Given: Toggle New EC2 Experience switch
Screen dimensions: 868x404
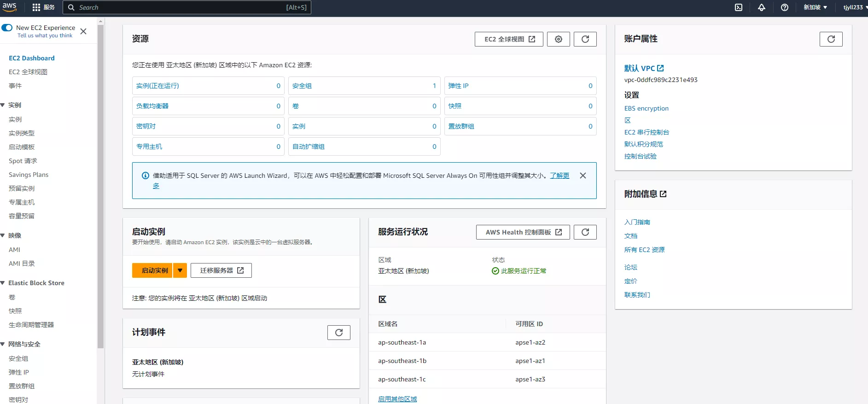Looking at the screenshot, I should (x=7, y=28).
